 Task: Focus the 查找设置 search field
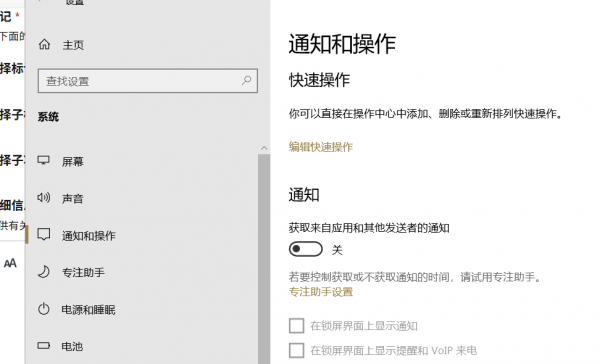point(148,81)
